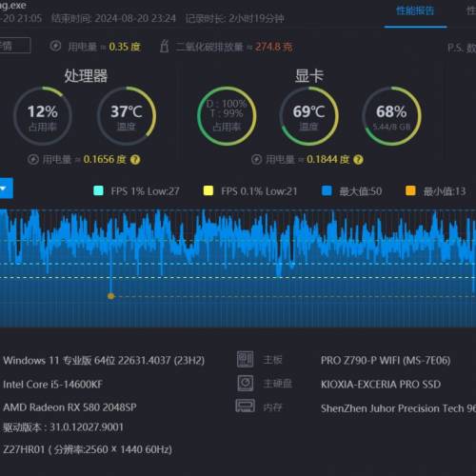The height and width of the screenshot is (476, 476).
Task: Click the GPU power usage icon beside 0.1844 度
Action: [256, 159]
